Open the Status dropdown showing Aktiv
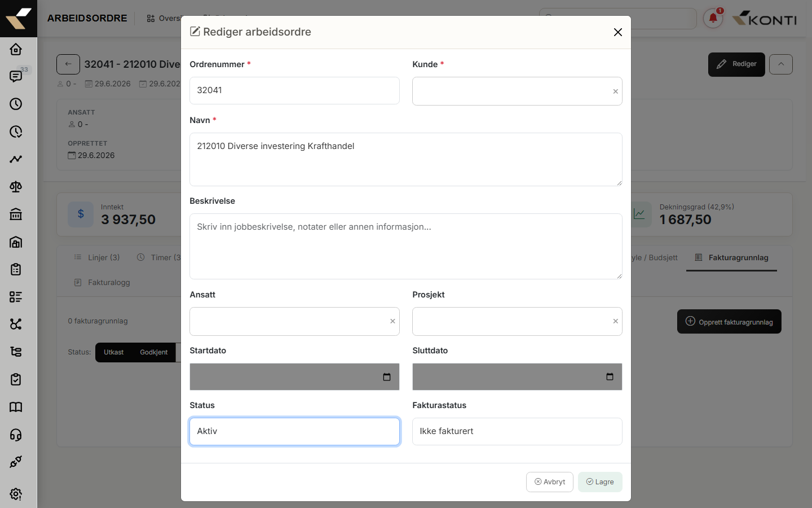The image size is (812, 508). [x=294, y=431]
